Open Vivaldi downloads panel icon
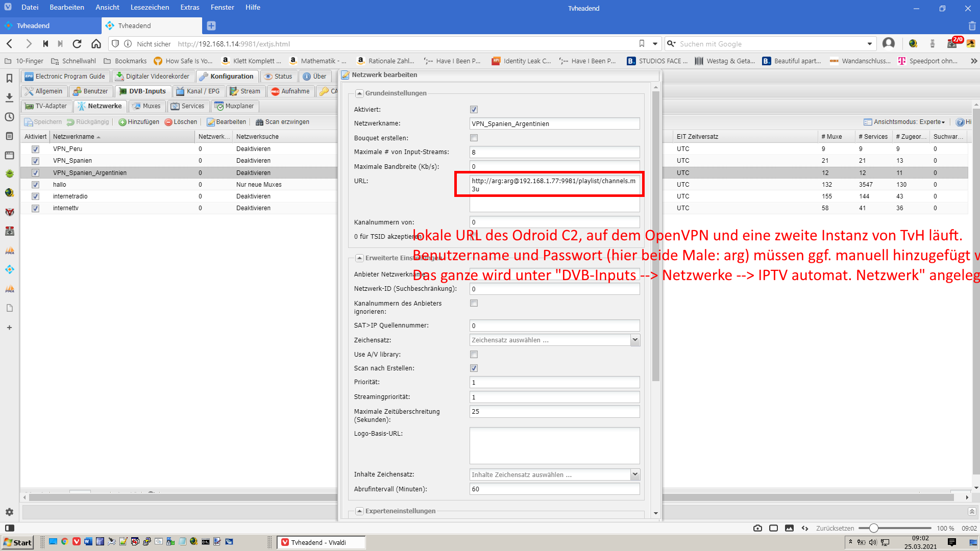Screen dimensions: 980x551 click(9, 97)
